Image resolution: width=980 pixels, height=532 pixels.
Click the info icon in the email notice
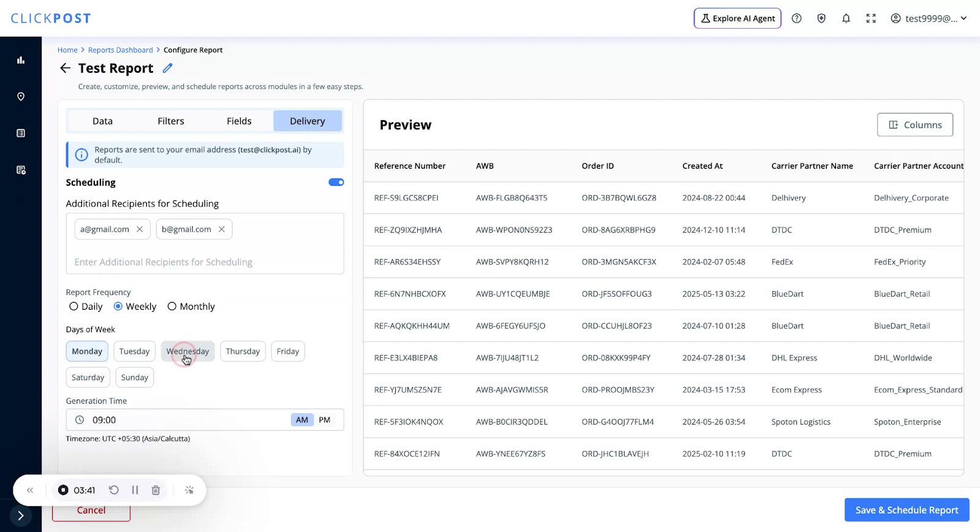pyautogui.click(x=81, y=155)
